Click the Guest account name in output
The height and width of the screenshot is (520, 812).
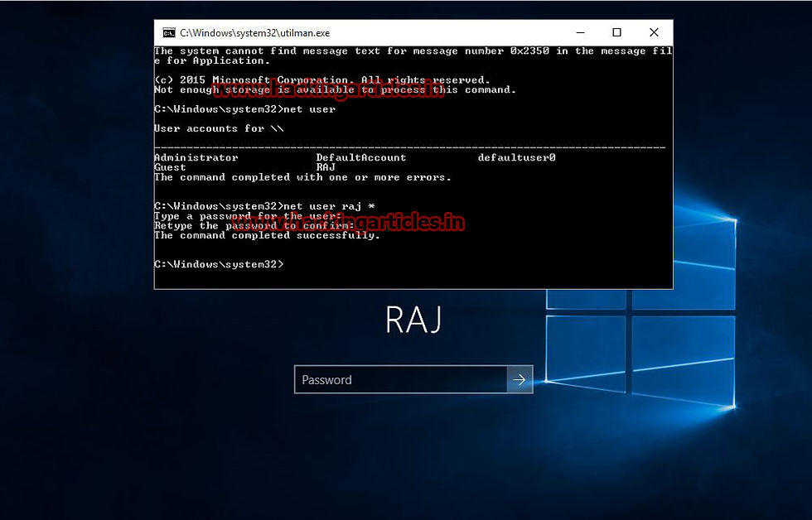pos(170,167)
